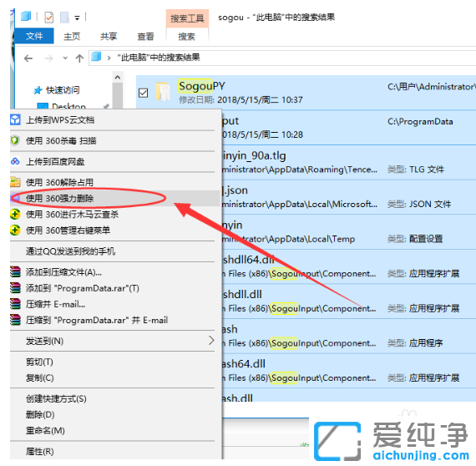This screenshot has height=466, width=476.
Task: Select the SogouPY search result name
Action: tap(202, 86)
